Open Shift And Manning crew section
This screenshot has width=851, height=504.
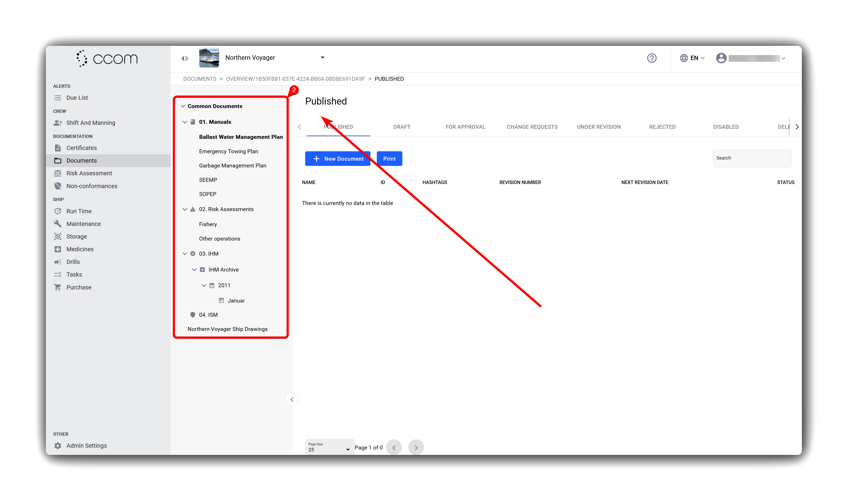click(90, 123)
